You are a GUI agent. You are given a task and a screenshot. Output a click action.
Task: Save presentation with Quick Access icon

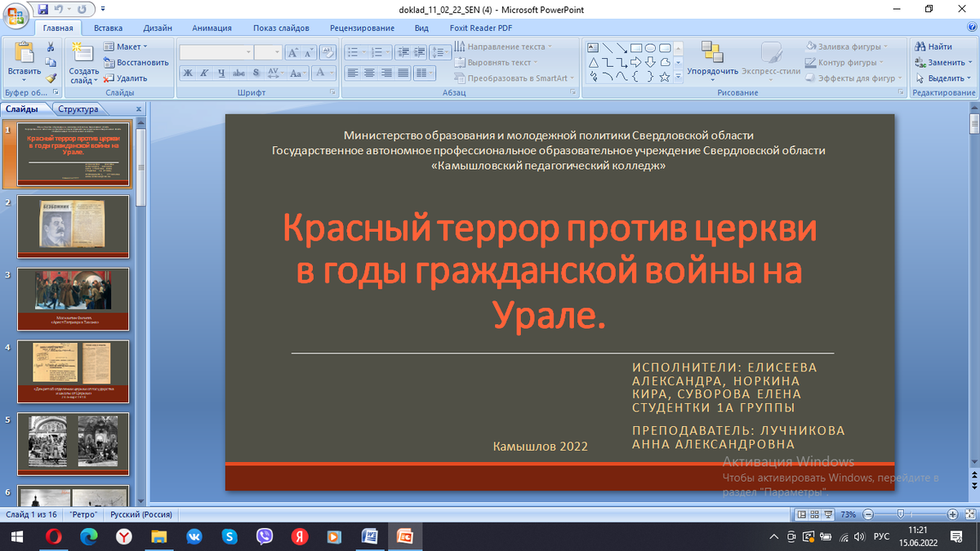point(42,10)
